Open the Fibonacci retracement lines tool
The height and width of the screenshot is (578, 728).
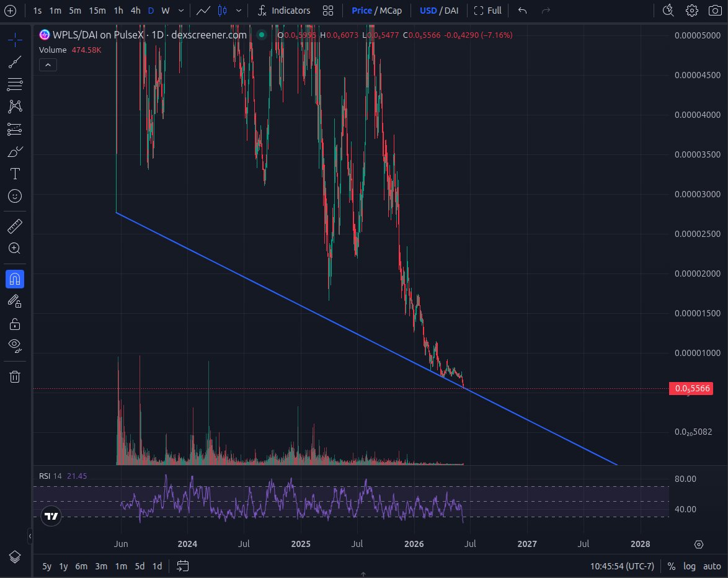(15, 84)
